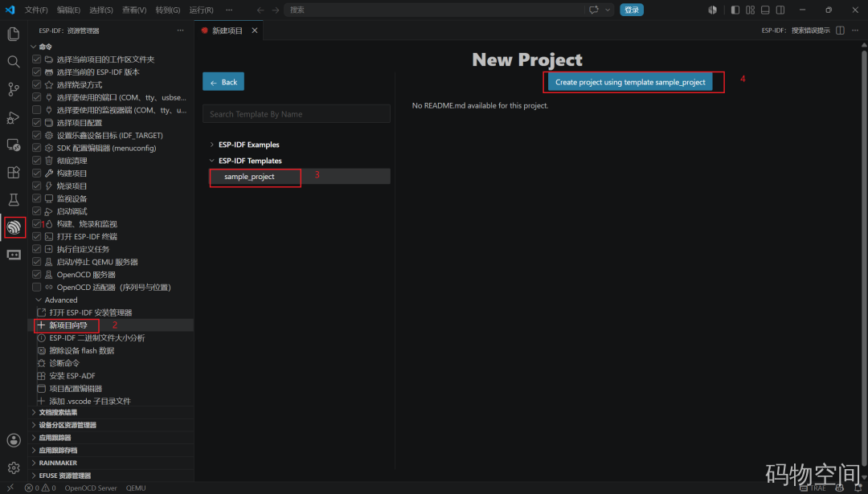
Task: Click the 登录 sign-in button
Action: click(x=632, y=10)
